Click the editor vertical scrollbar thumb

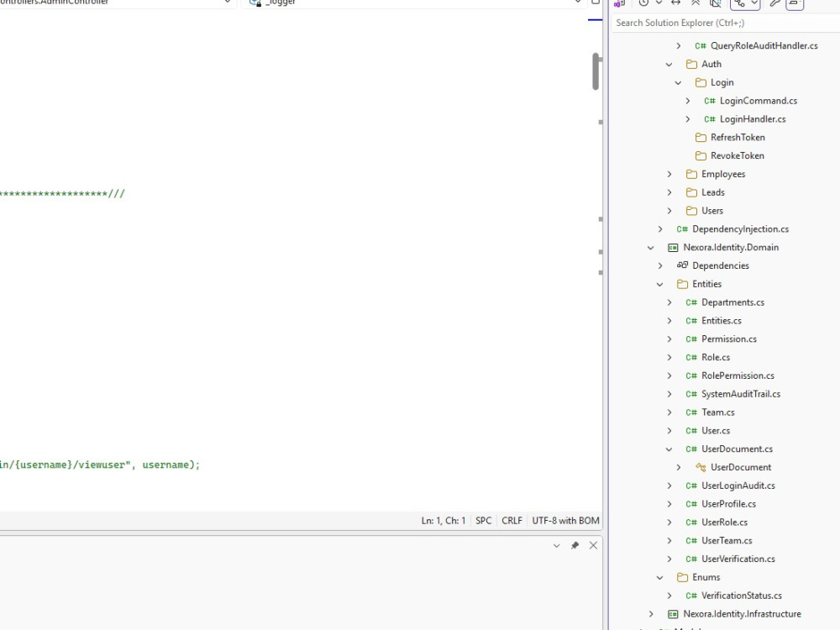tap(596, 71)
